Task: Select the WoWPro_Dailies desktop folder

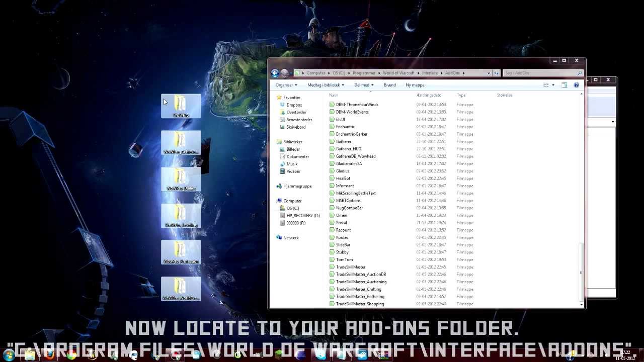Action: pyautogui.click(x=181, y=179)
